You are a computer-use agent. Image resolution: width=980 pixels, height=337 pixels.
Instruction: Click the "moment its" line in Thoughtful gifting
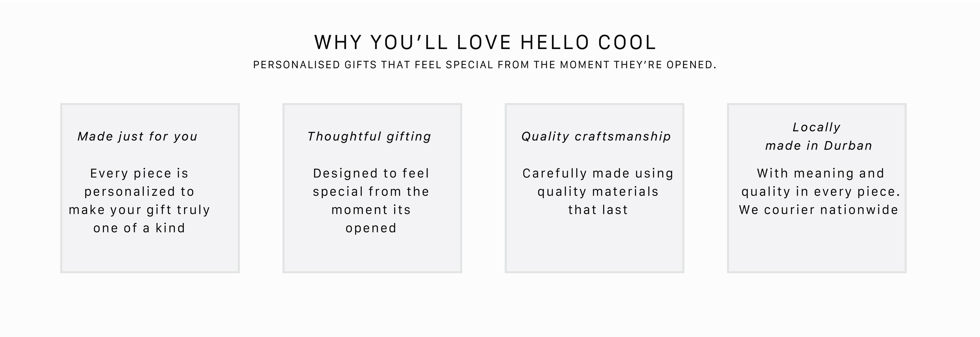371,210
